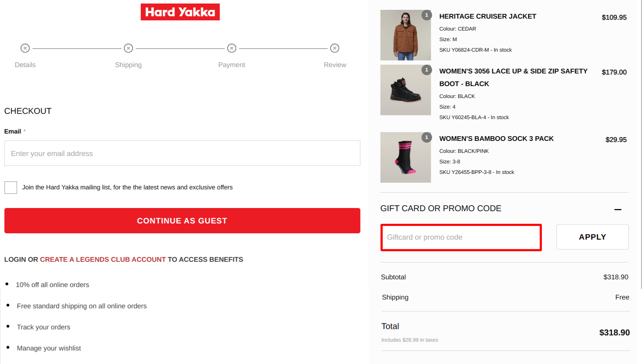Select the Review step label
The width and height of the screenshot is (642, 364).
pos(335,65)
